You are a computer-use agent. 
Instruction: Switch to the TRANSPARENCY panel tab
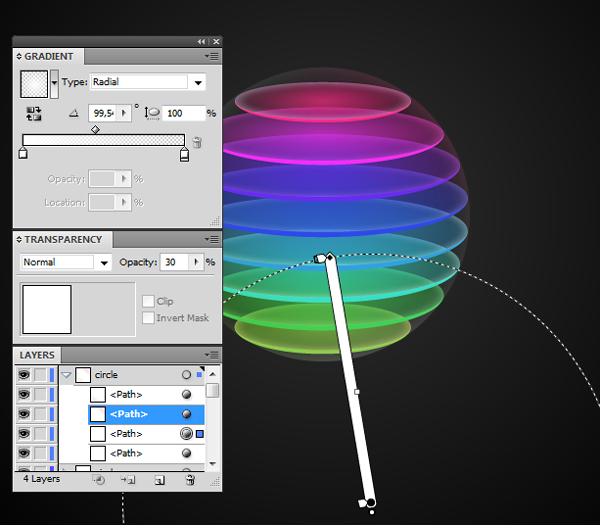click(63, 240)
